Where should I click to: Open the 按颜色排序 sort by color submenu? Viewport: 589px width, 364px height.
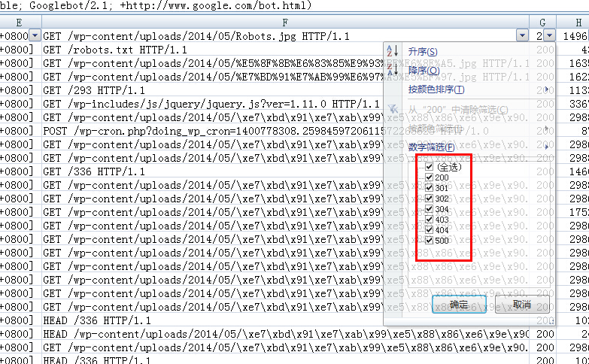[436, 89]
